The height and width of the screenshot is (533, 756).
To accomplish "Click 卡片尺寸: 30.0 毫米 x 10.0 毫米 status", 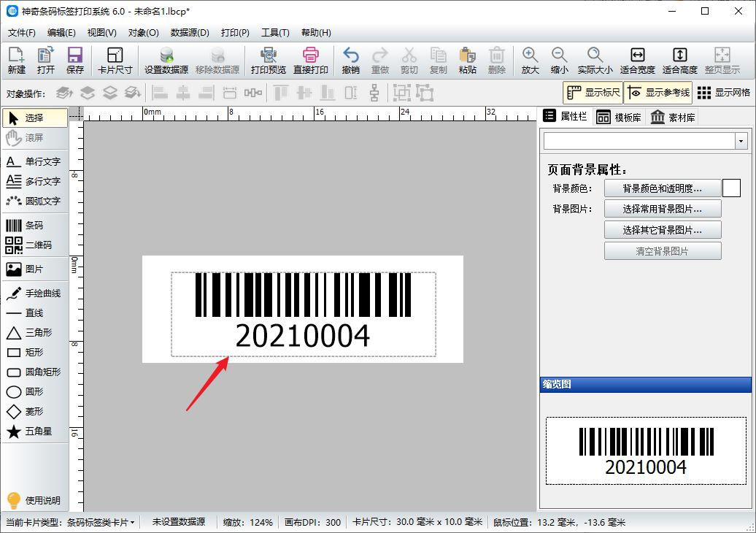I will (x=417, y=522).
